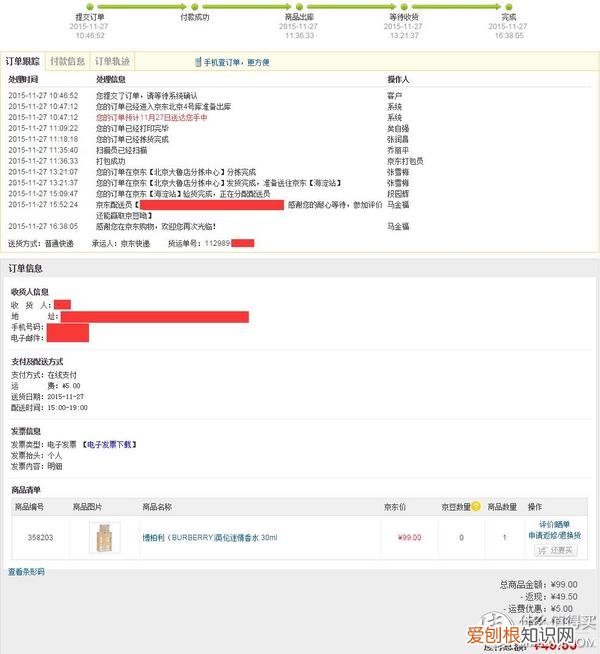Click the 还要买 button
This screenshot has height=654, width=600.
point(556,551)
